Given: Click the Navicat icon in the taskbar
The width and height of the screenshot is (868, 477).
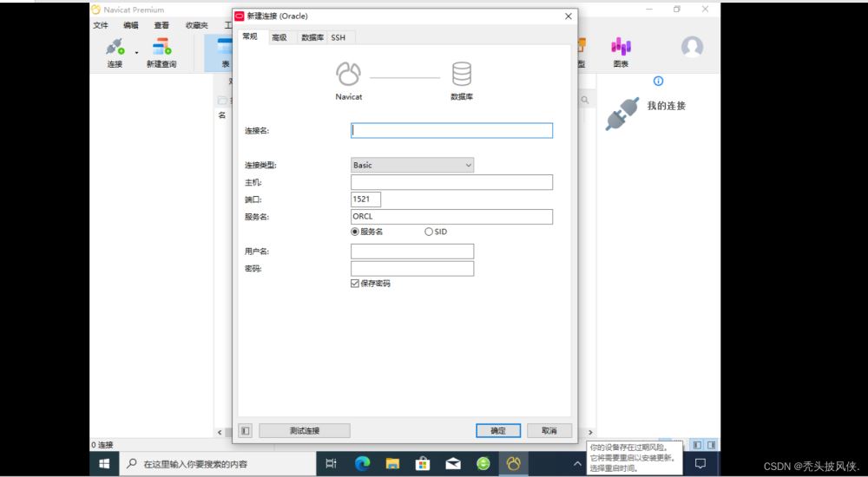Looking at the screenshot, I should [514, 464].
